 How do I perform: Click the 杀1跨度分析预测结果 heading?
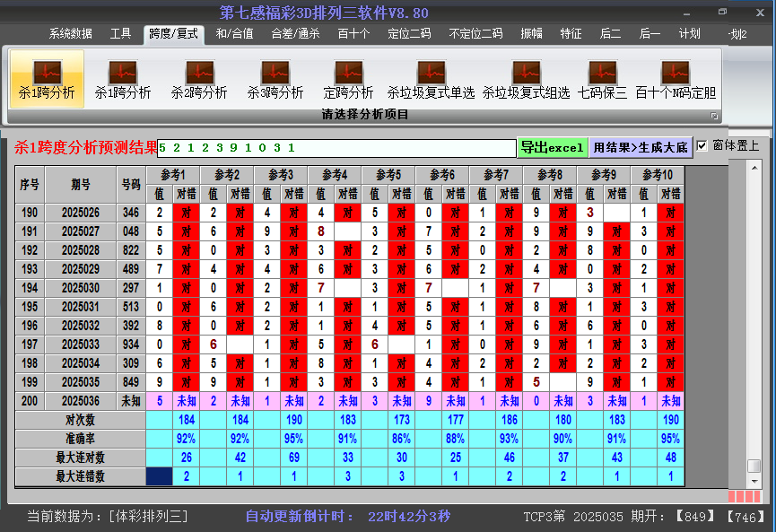(x=86, y=147)
